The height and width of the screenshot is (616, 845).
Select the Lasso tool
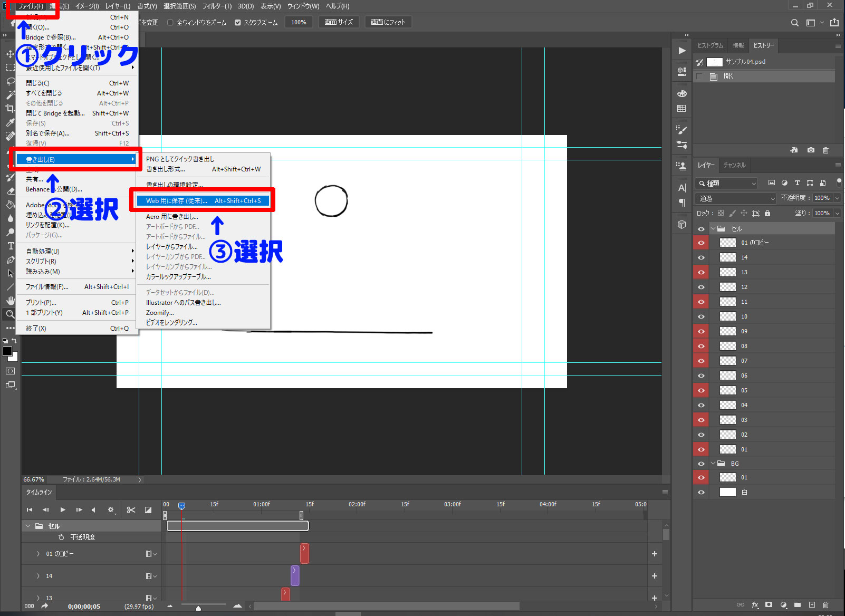[10, 81]
